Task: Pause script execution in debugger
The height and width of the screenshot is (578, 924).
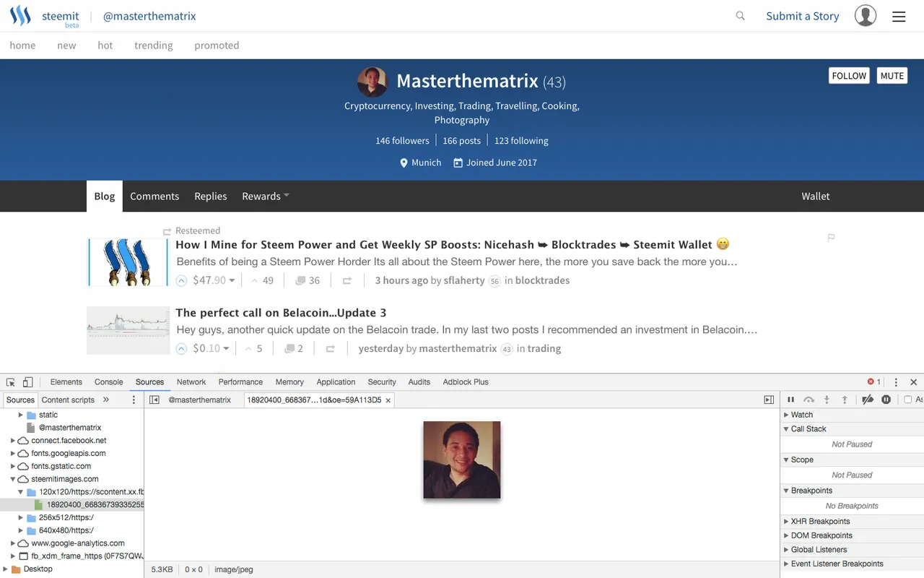Action: point(791,400)
